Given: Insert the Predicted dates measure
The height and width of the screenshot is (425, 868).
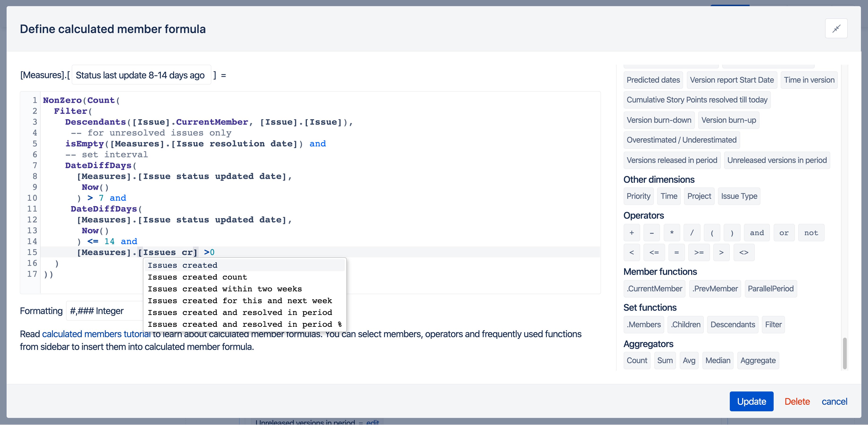Looking at the screenshot, I should pyautogui.click(x=653, y=80).
